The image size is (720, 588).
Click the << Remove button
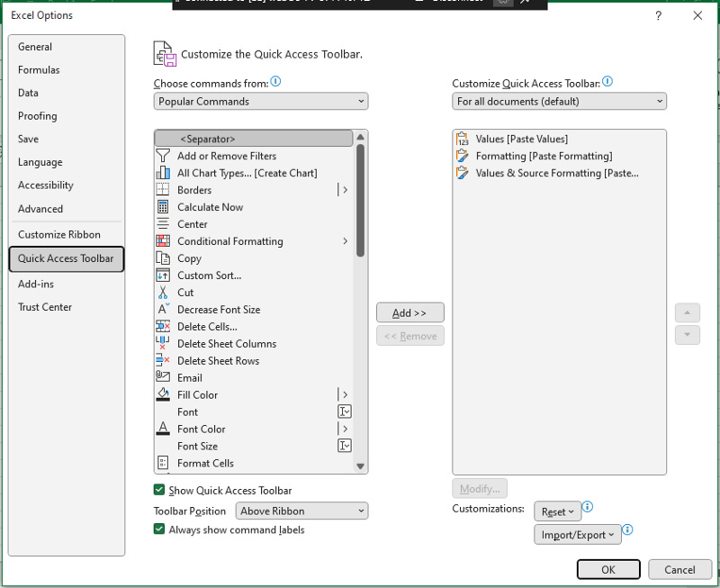(410, 336)
